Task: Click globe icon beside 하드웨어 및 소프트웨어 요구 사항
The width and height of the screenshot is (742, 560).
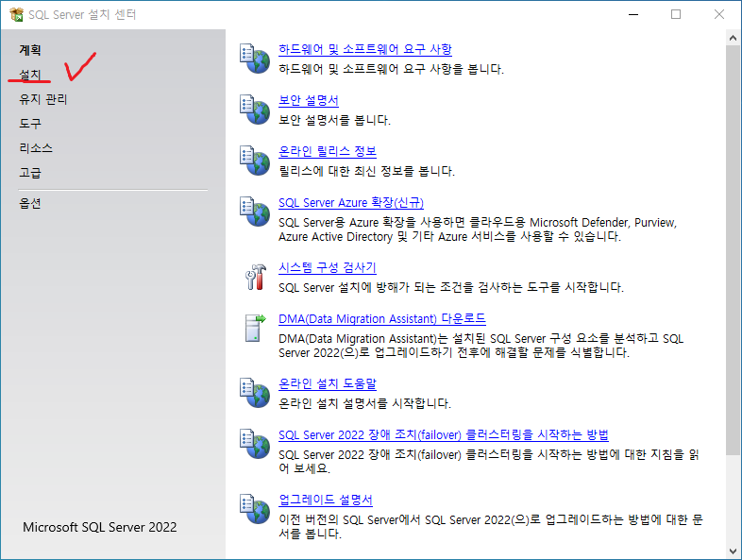Action: click(x=255, y=59)
